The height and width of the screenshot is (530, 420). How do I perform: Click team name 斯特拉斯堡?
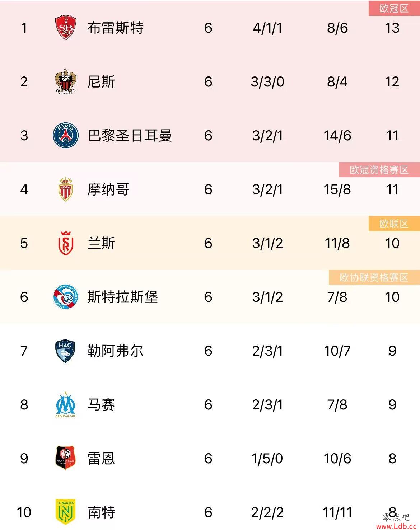click(123, 297)
